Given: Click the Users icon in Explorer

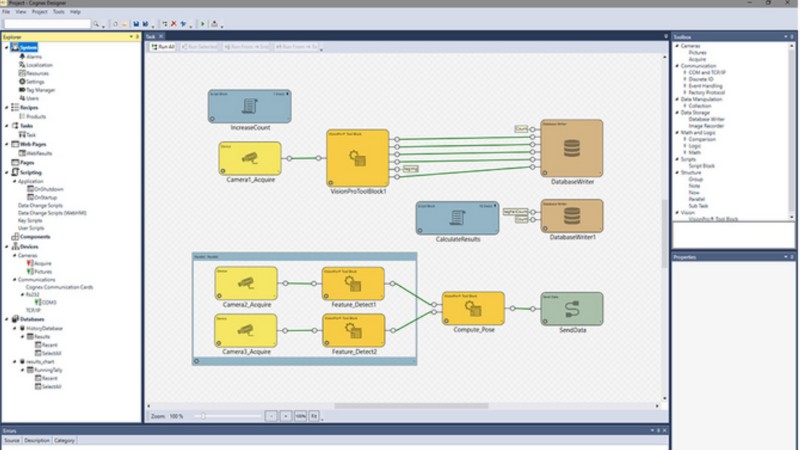Looking at the screenshot, I should point(22,98).
